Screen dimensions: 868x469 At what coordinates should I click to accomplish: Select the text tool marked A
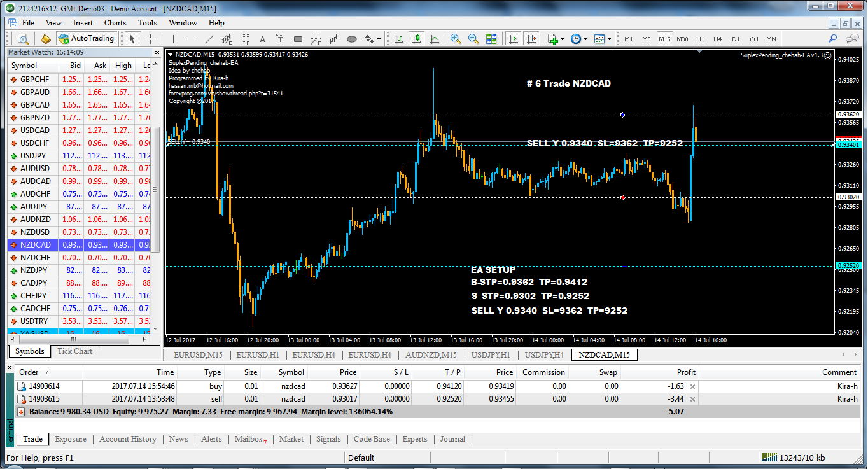pyautogui.click(x=262, y=39)
